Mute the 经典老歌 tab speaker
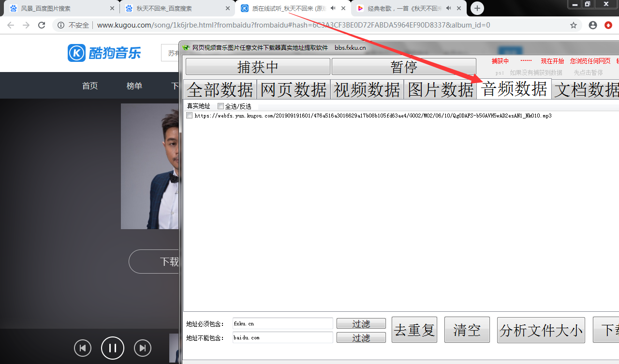Screen dimensions: 619x364 (x=449, y=8)
